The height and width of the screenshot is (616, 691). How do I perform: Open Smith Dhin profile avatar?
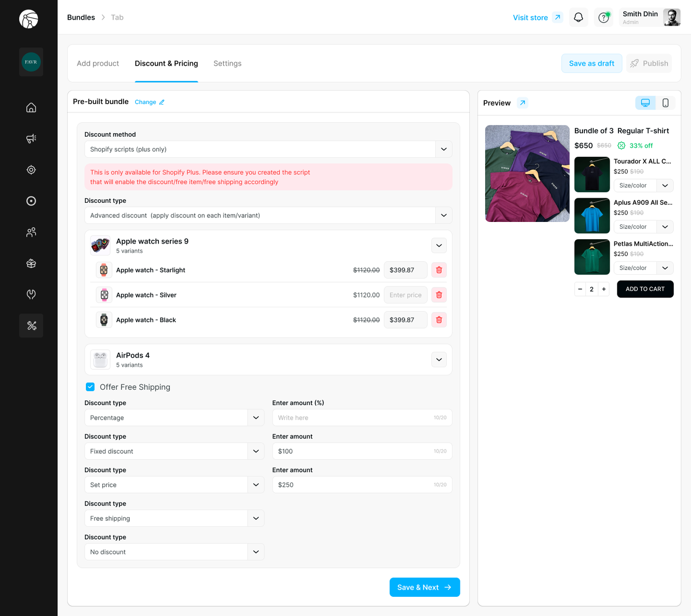pos(672,18)
